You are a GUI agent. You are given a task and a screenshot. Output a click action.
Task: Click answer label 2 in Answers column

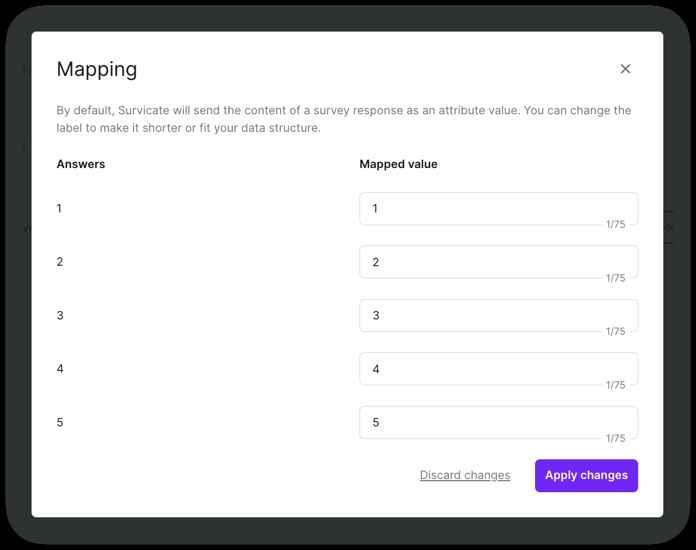pyautogui.click(x=59, y=261)
